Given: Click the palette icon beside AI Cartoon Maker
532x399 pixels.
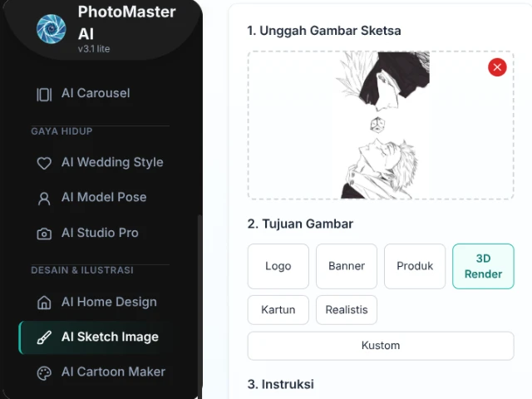Looking at the screenshot, I should click(44, 373).
